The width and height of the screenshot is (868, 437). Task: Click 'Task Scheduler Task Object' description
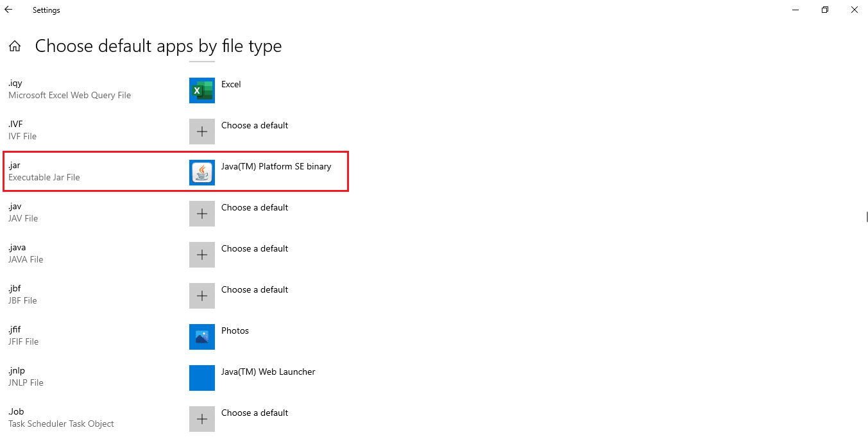pos(61,424)
